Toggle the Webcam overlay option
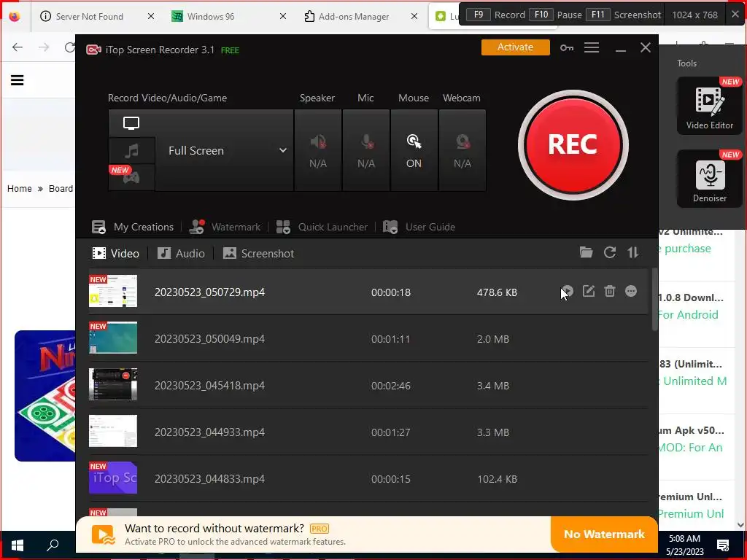 462,150
